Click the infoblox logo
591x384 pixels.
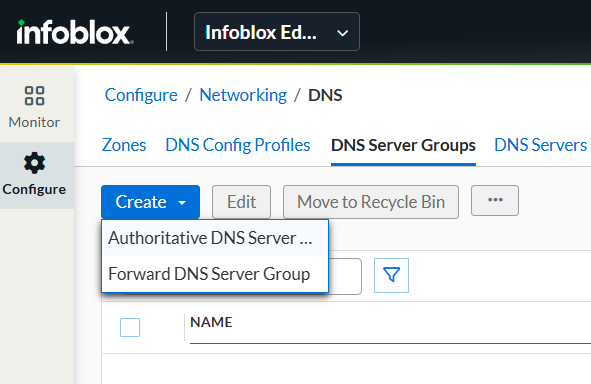coord(75,32)
